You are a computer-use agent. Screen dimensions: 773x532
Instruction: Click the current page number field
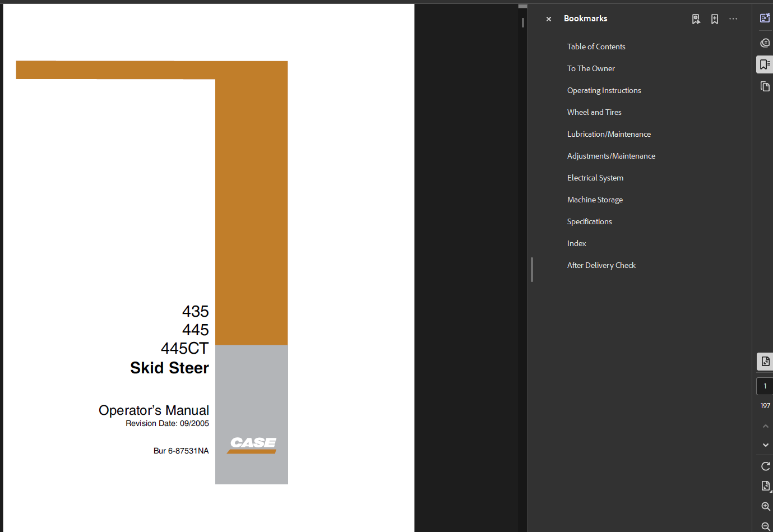pos(765,386)
